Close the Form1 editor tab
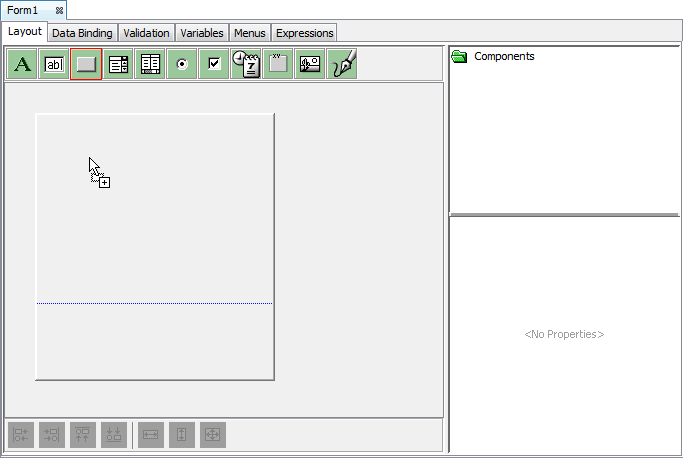The height and width of the screenshot is (458, 683). point(60,10)
